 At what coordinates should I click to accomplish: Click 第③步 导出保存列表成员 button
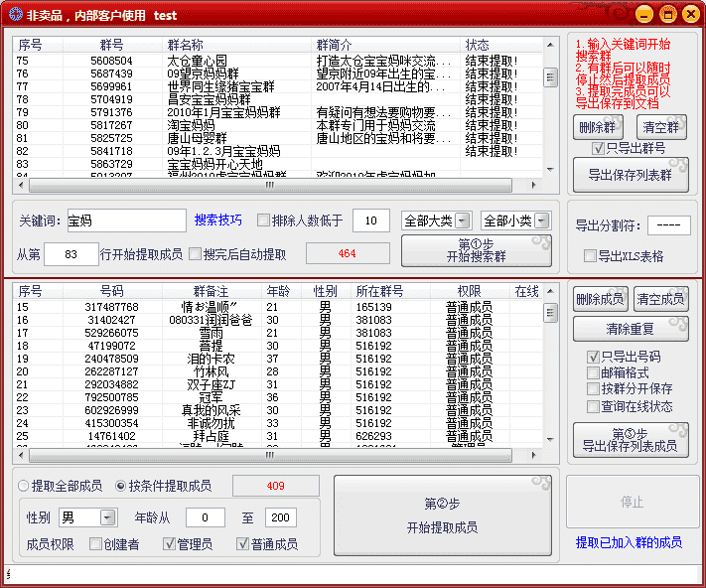pos(631,440)
